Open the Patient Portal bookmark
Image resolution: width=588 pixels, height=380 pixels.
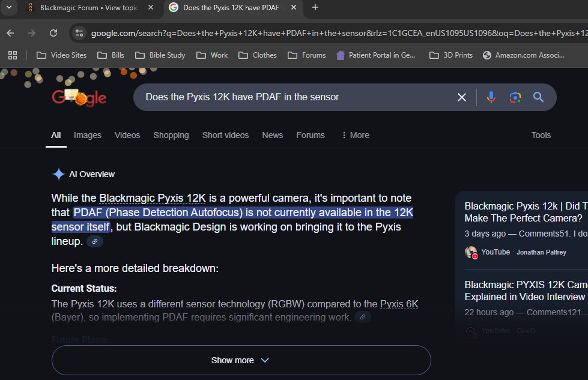(x=376, y=55)
